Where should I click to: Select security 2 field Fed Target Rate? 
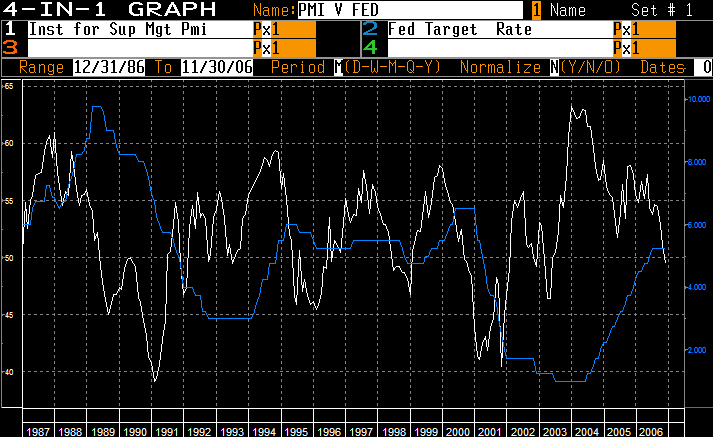point(500,30)
